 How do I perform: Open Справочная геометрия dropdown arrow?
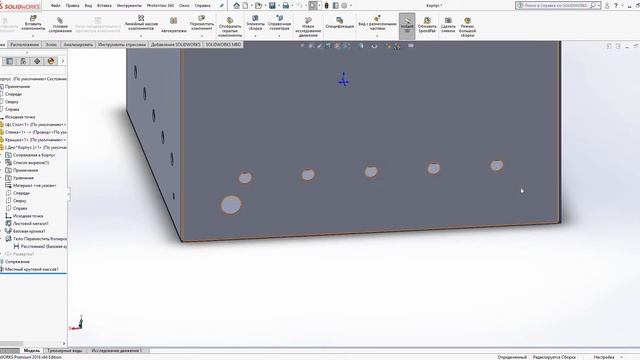[x=280, y=36]
